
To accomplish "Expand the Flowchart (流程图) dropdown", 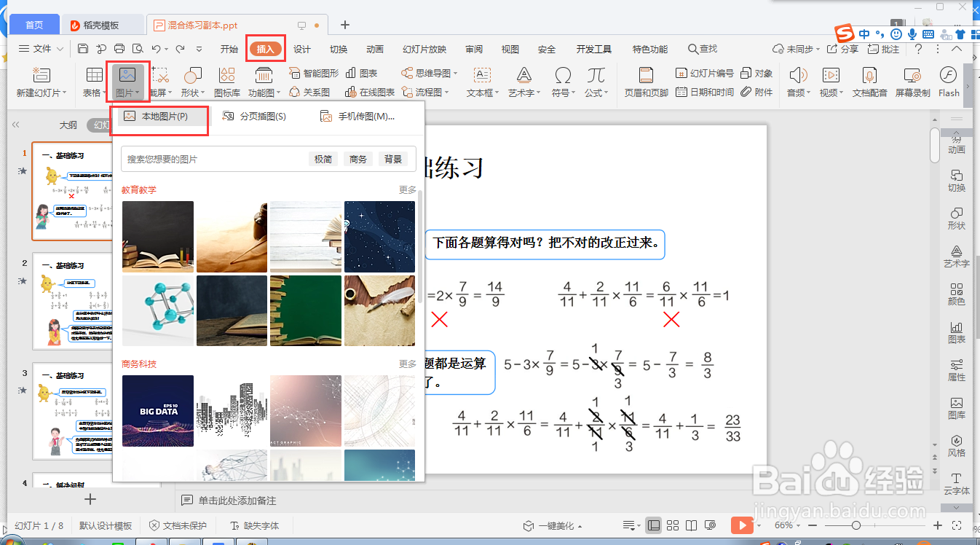I will (x=447, y=93).
